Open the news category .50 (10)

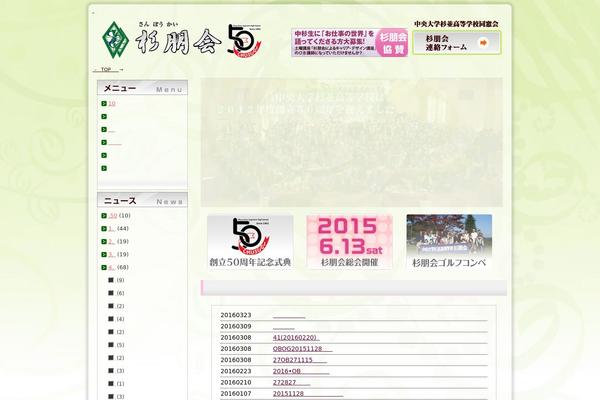[113, 216]
